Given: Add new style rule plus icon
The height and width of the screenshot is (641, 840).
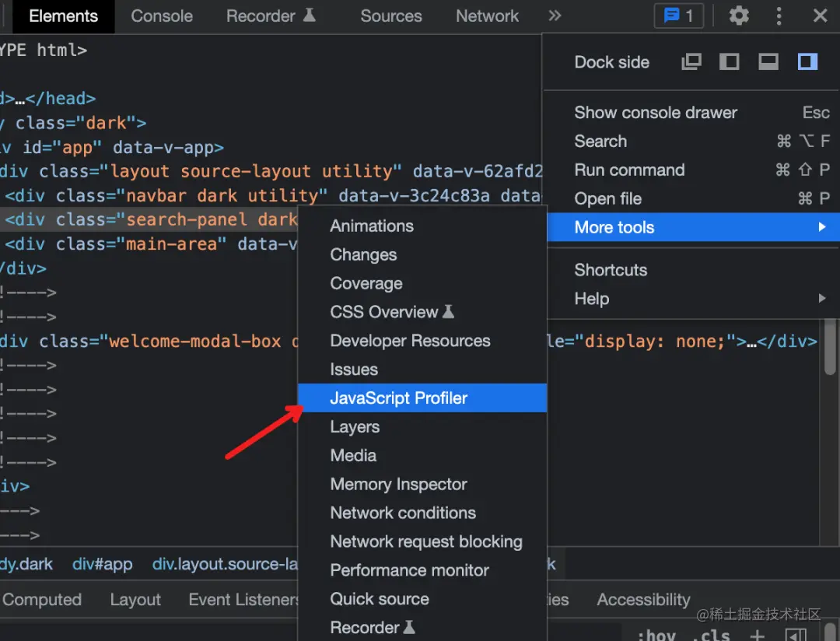Looking at the screenshot, I should coord(757,636).
